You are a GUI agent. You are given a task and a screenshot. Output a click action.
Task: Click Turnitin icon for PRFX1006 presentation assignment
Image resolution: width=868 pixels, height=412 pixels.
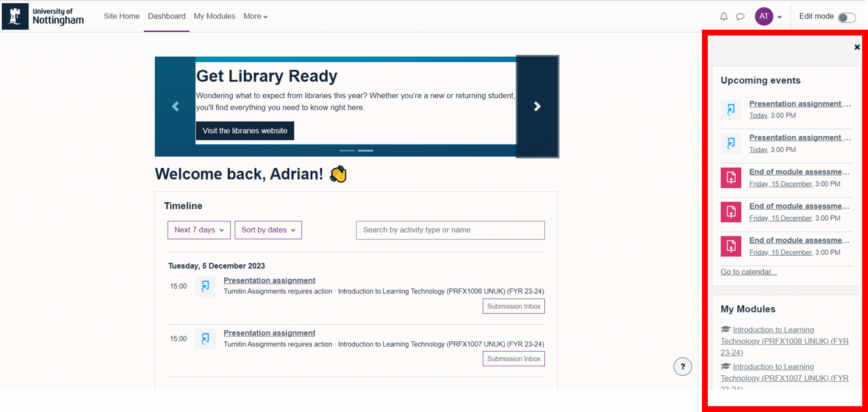[205, 286]
